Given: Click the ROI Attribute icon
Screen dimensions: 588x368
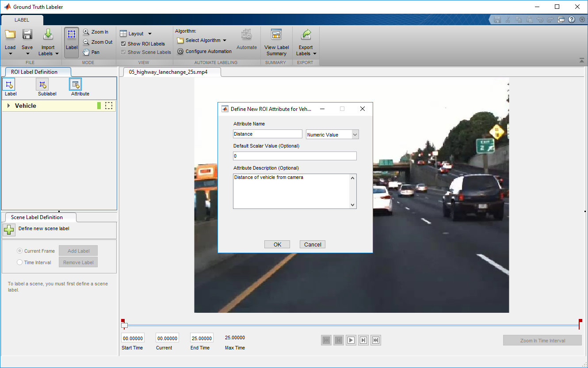Looking at the screenshot, I should pyautogui.click(x=76, y=84).
